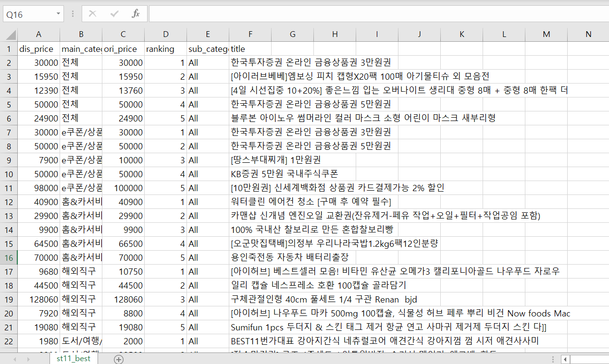The image size is (609, 364).
Task: Switch to the st11_best sheet tab
Action: (x=73, y=359)
